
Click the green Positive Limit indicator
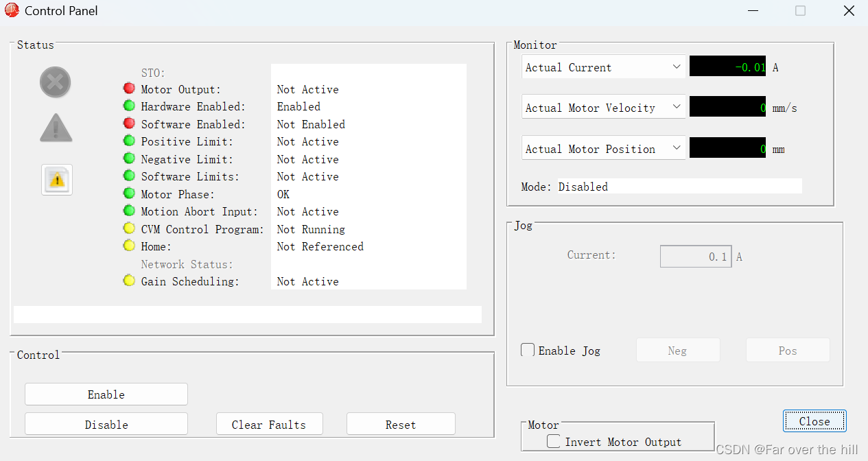pyautogui.click(x=129, y=141)
